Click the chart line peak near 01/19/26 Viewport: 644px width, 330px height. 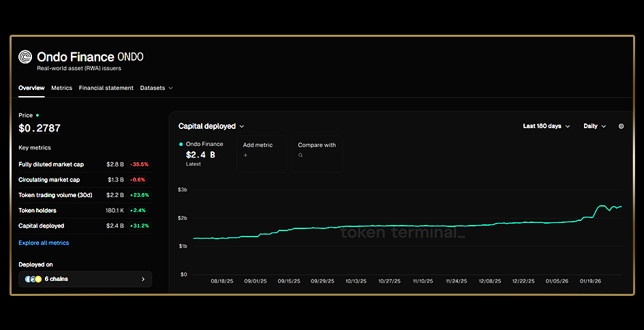[601, 205]
